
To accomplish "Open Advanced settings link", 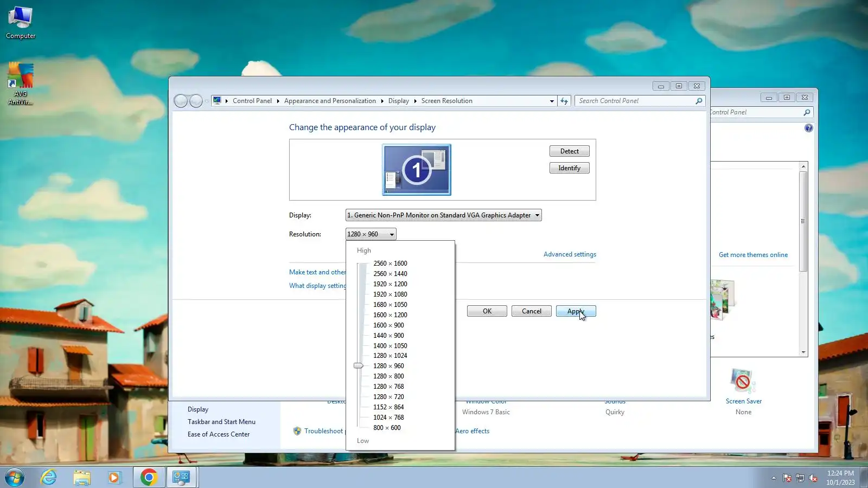I will pos(570,254).
